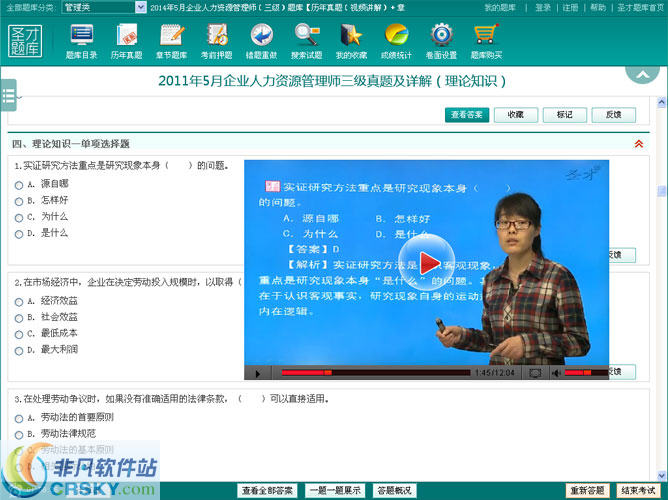Open the 我的收藏 favorites star icon
669x500 pixels.
coord(351,41)
